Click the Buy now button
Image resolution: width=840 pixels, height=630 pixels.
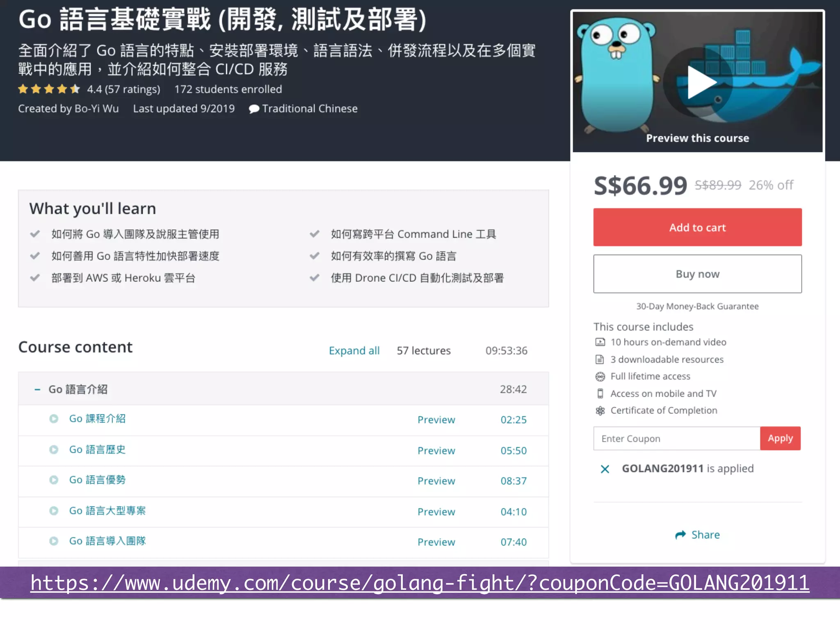pyautogui.click(x=697, y=274)
